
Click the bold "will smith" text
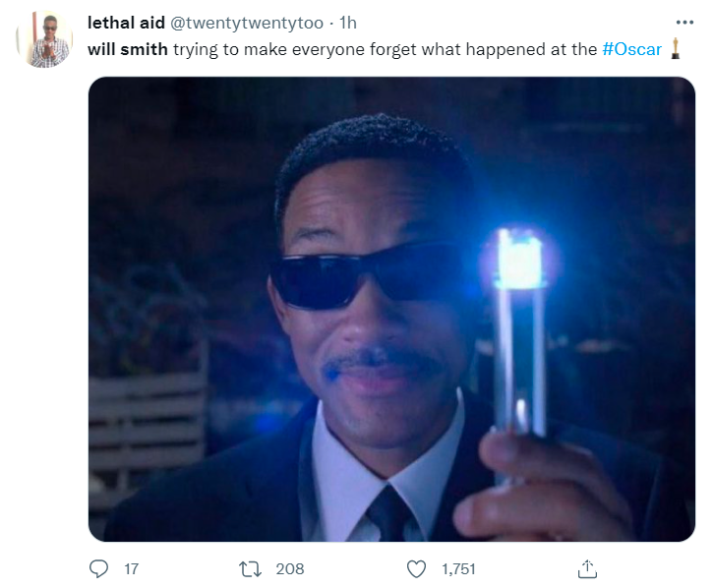[x=127, y=48]
